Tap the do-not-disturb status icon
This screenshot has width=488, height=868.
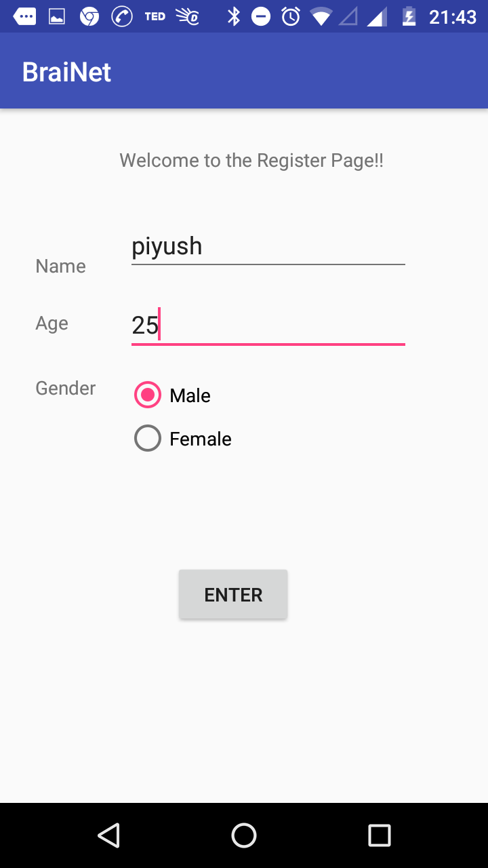point(261,16)
